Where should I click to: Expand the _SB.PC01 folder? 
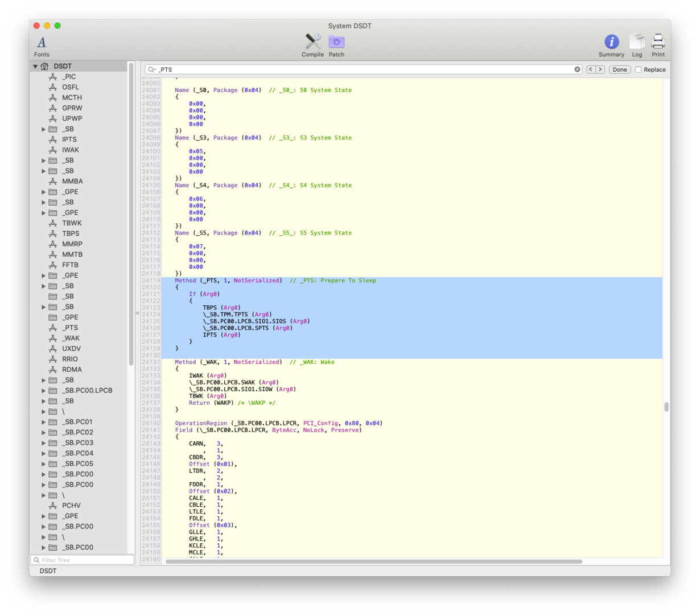tap(44, 422)
